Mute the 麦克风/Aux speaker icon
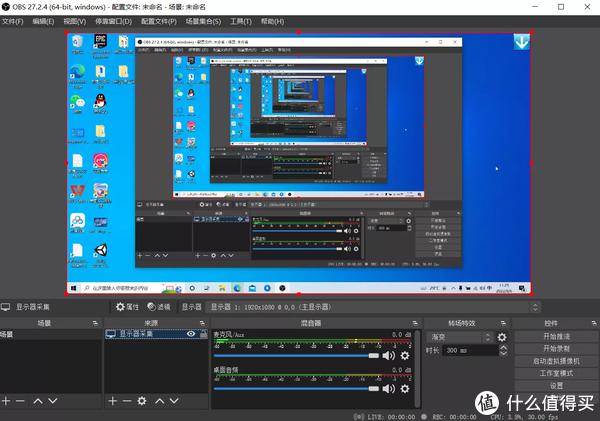 389,356
